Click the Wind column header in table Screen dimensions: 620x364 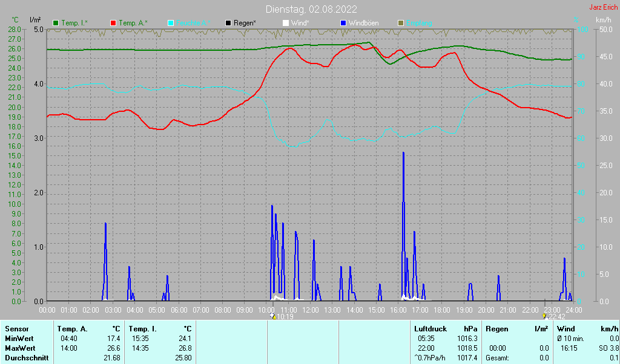pos(566,329)
